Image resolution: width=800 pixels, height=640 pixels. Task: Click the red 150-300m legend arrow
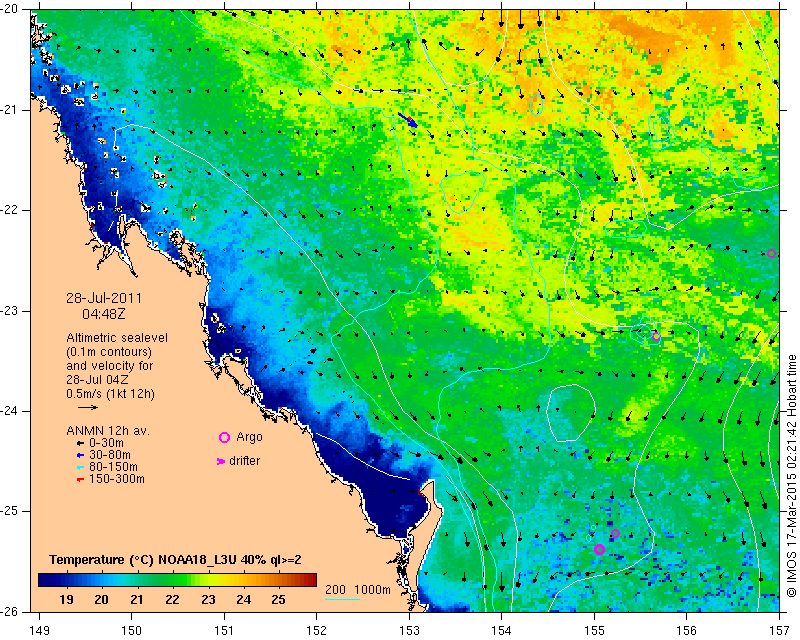coord(80,480)
